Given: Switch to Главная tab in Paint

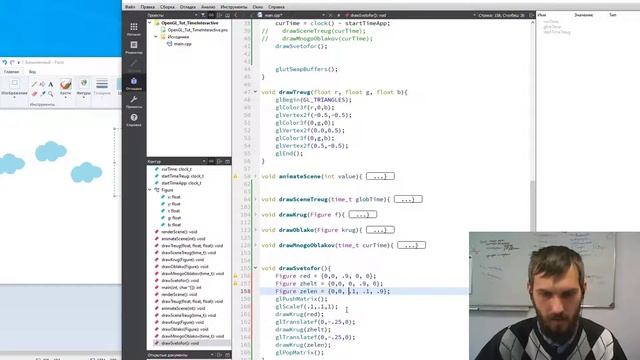Looking at the screenshot, I should (11, 72).
